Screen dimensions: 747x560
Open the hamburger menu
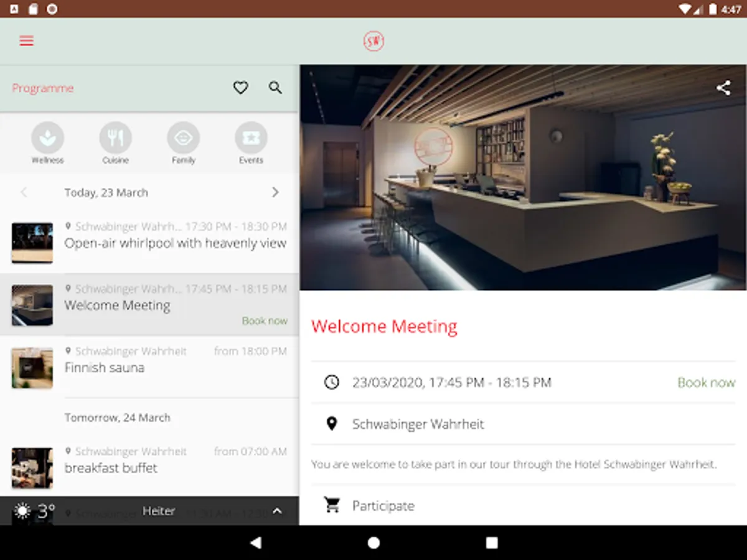point(26,41)
